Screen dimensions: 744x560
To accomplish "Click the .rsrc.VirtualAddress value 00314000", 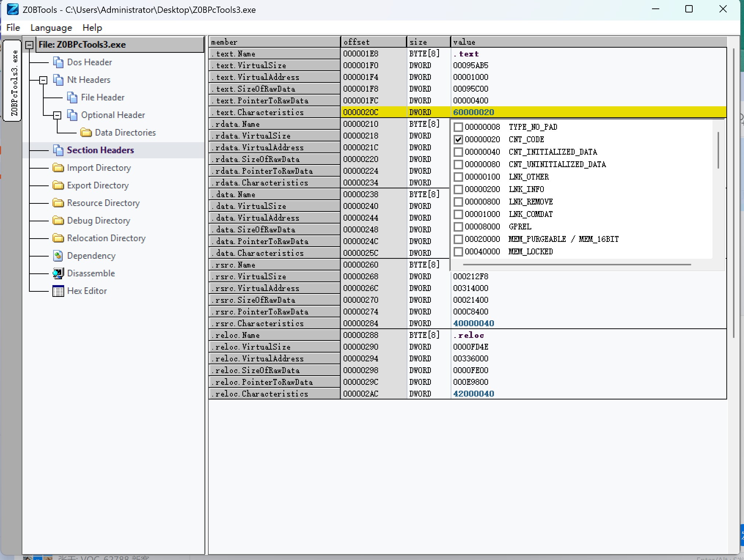I will (x=470, y=288).
